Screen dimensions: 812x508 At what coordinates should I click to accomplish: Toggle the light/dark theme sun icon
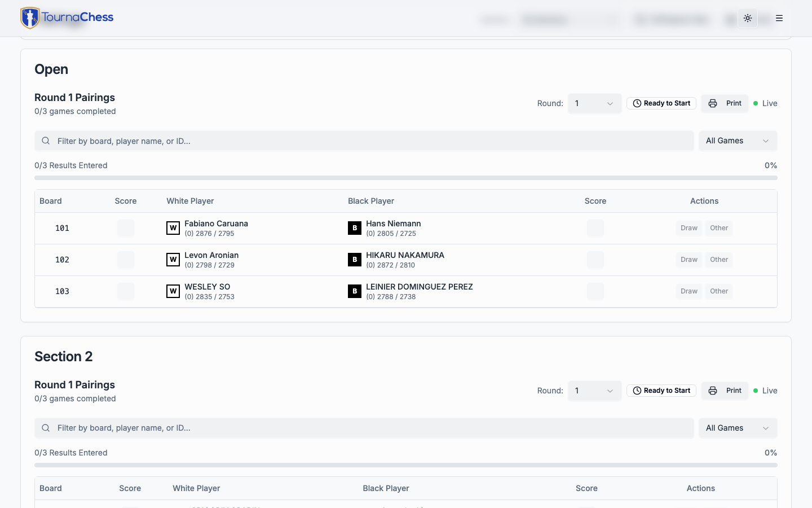click(748, 18)
